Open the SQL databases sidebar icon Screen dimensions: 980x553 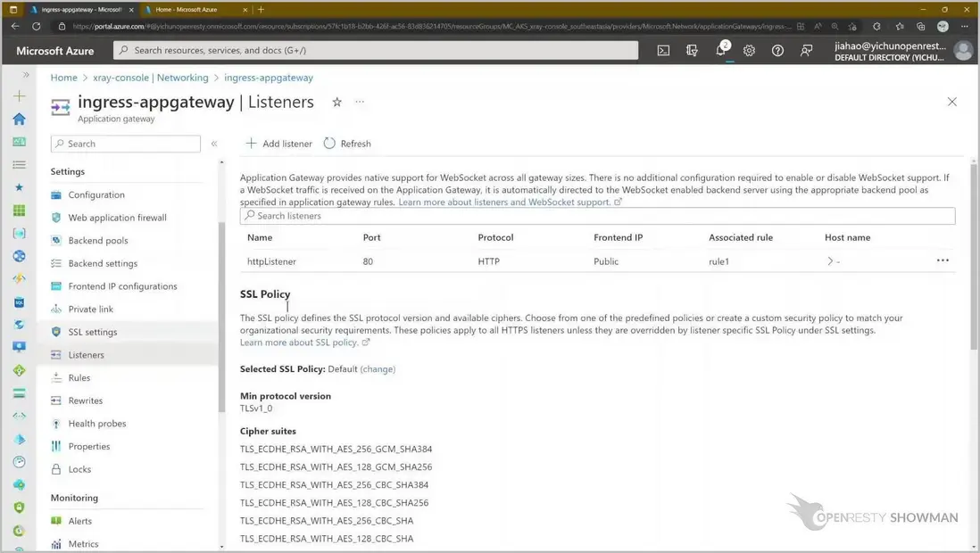(20, 302)
